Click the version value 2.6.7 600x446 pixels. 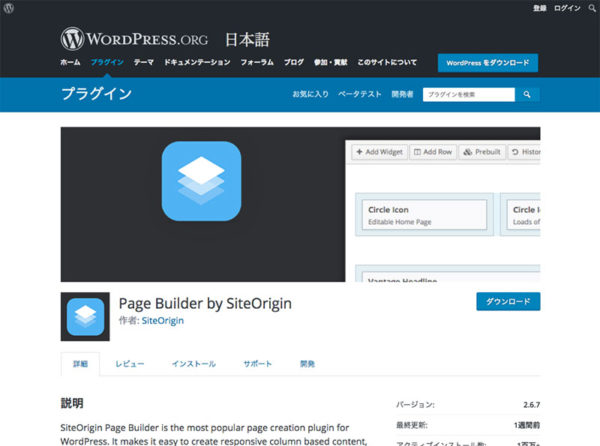point(532,405)
